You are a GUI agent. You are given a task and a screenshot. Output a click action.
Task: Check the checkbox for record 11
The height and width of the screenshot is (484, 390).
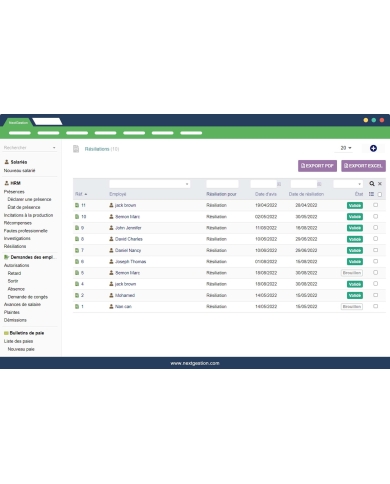tap(375, 205)
